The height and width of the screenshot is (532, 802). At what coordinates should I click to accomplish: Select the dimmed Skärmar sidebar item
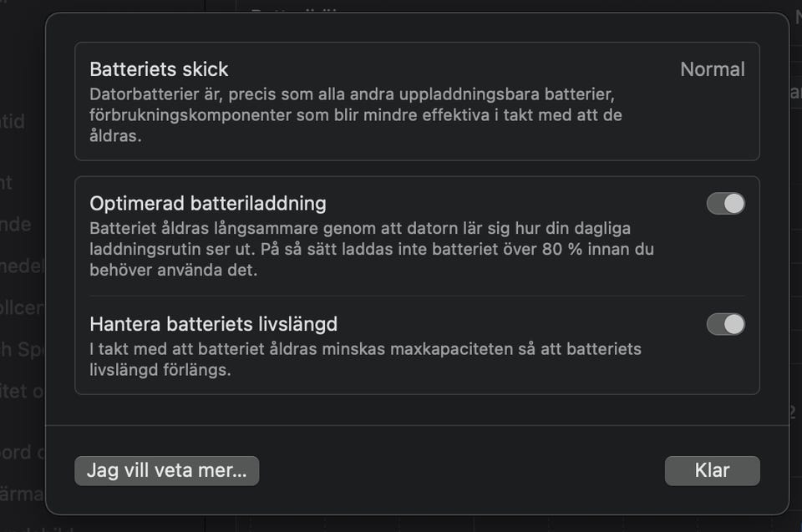pos(21,494)
